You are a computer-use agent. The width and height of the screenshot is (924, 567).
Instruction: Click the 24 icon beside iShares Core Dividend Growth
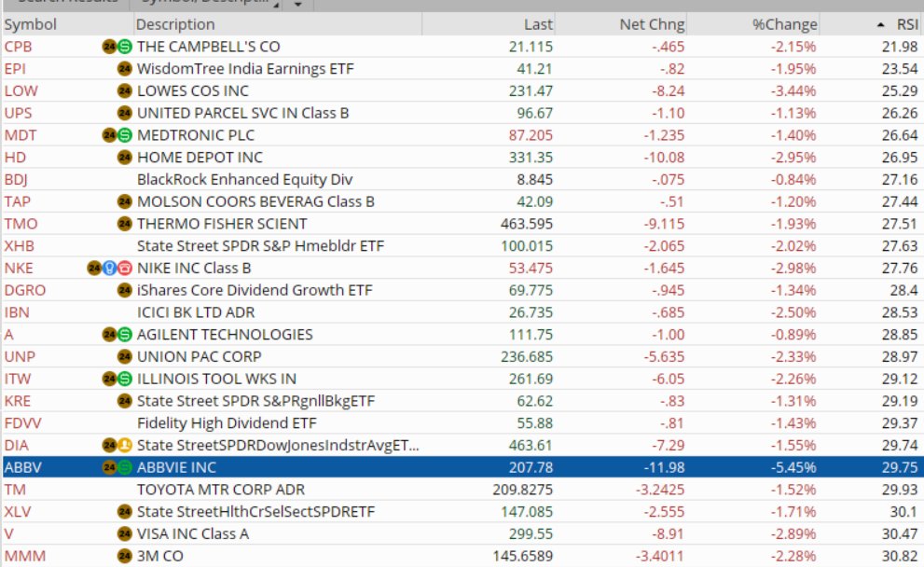pos(124,290)
